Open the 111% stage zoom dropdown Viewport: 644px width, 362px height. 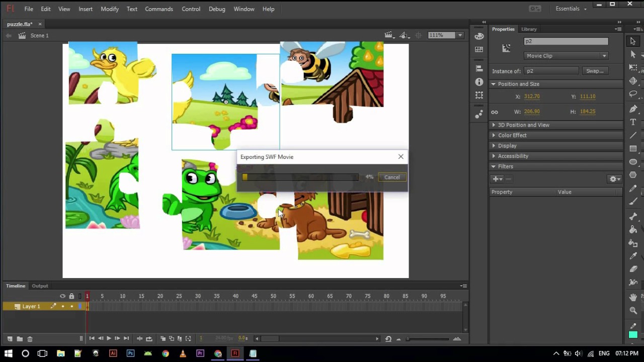click(459, 35)
